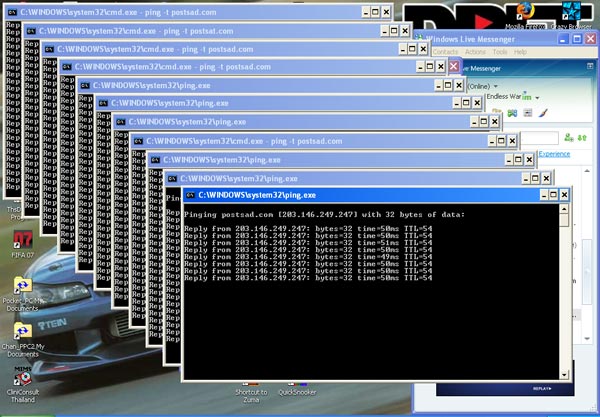Click the green sort contacts arrows icon

(x=582, y=138)
